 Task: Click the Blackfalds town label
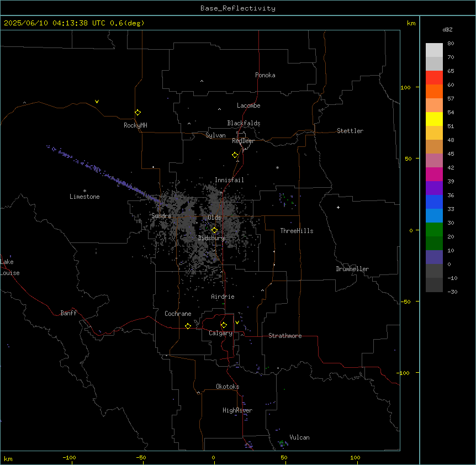[x=244, y=123]
